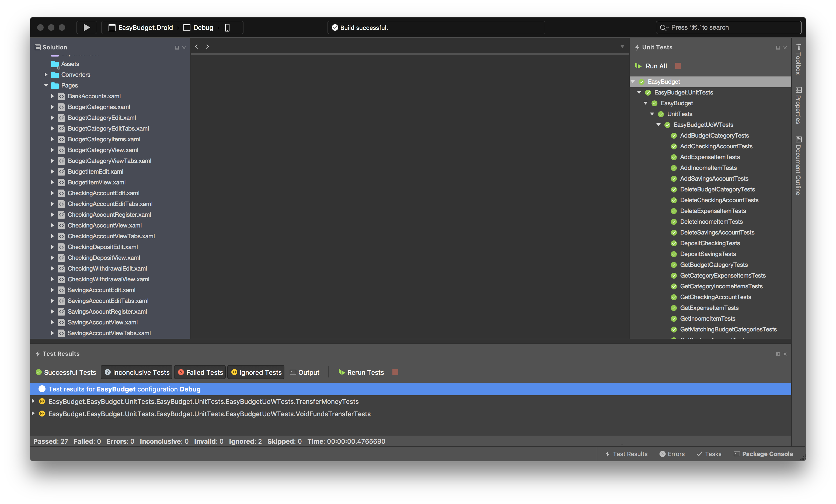The height and width of the screenshot is (504, 836).
Task: Dock toggle icon in Solution pad header
Action: (x=177, y=48)
